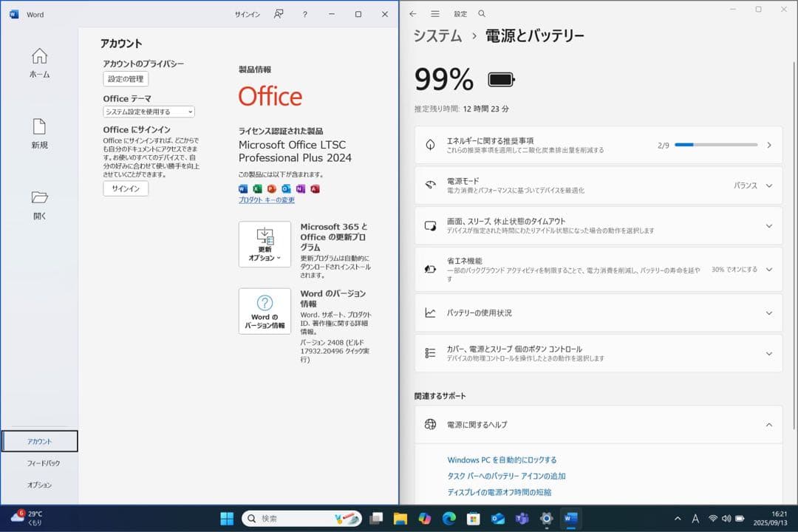Open Copilot from the taskbar
798x532 pixels.
[x=424, y=518]
